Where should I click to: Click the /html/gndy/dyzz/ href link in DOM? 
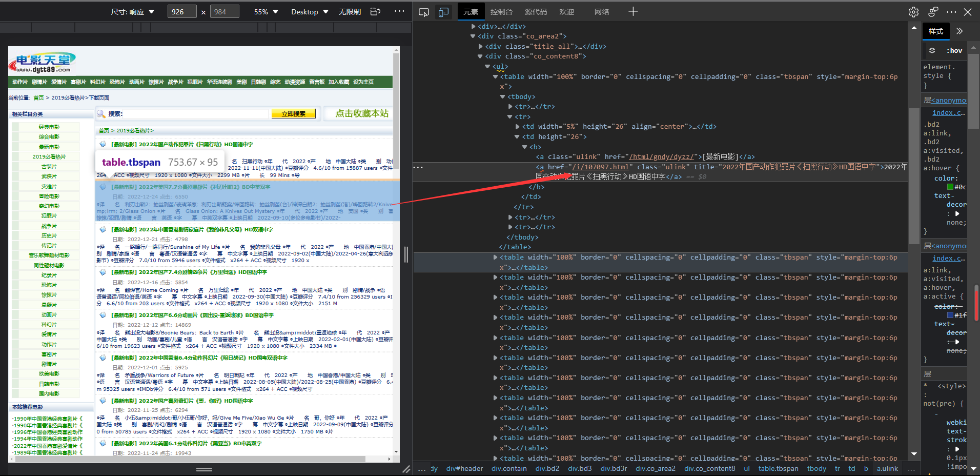pos(662,157)
